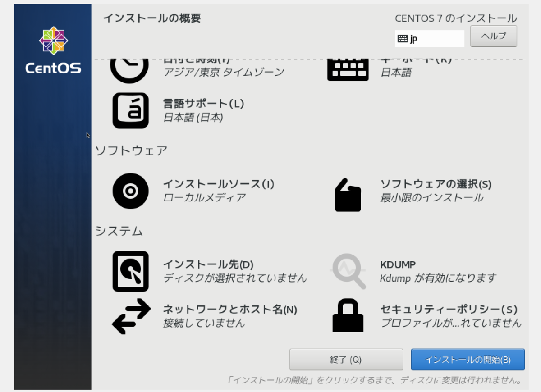Select the インストールソース disc icon
Image resolution: width=541 pixels, height=392 pixels.
pyautogui.click(x=130, y=191)
